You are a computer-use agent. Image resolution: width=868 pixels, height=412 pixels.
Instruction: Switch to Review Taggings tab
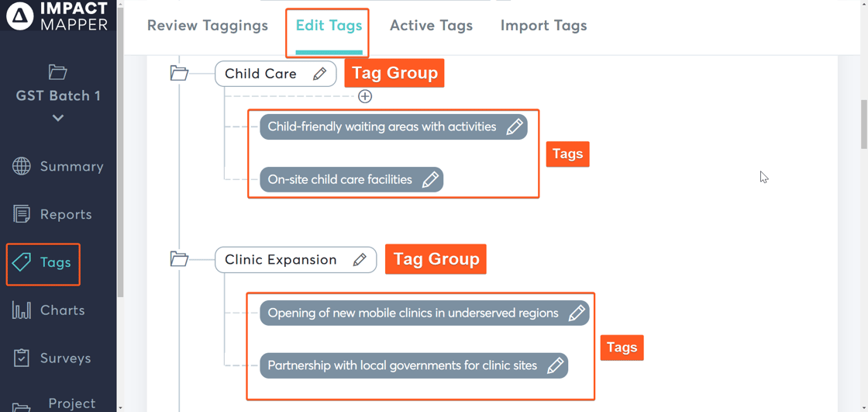pyautogui.click(x=208, y=26)
